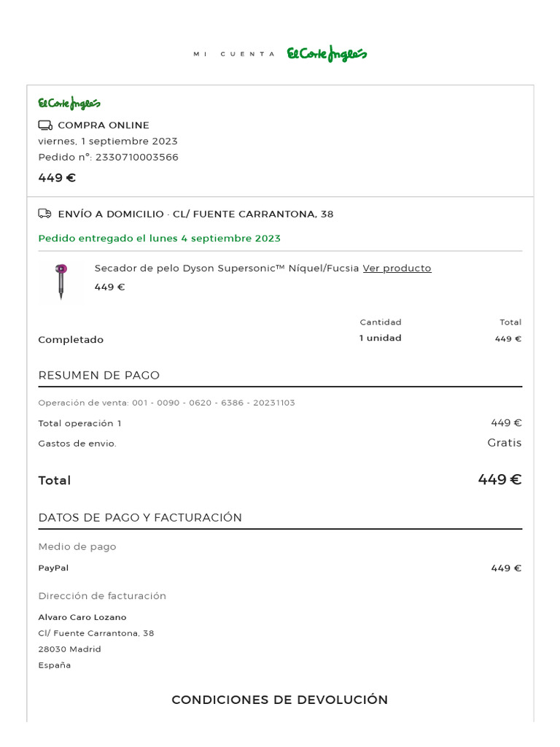Click the Mi Cuenta header text
This screenshot has height=747, width=560.
pyautogui.click(x=234, y=54)
